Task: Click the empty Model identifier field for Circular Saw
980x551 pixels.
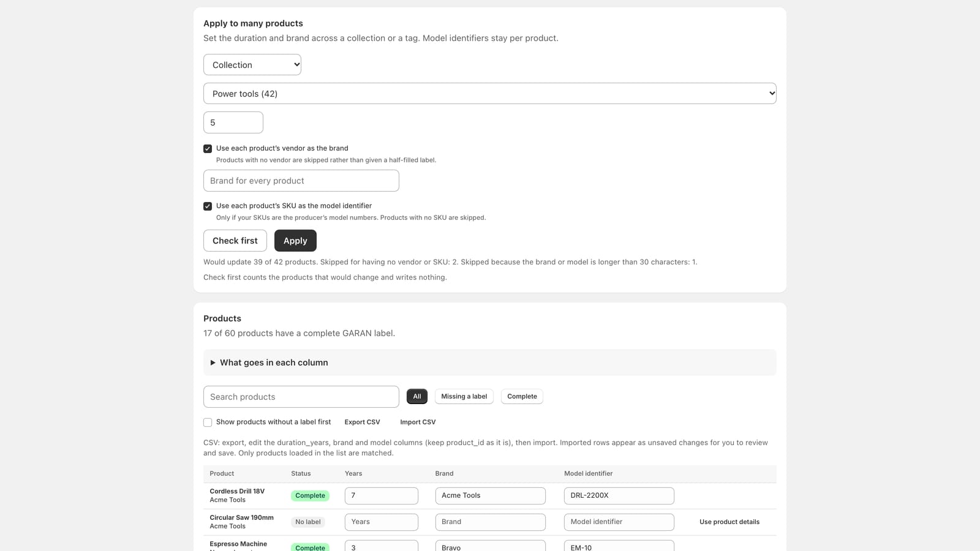Action: point(619,522)
